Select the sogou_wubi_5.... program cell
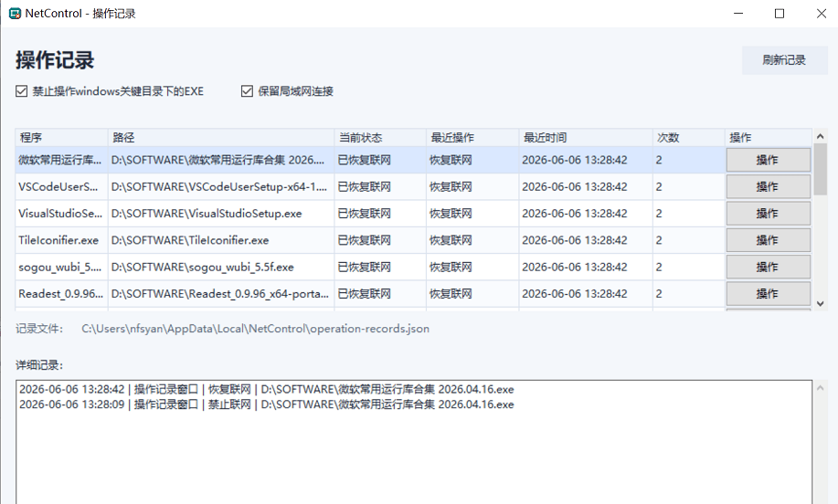 (x=61, y=267)
